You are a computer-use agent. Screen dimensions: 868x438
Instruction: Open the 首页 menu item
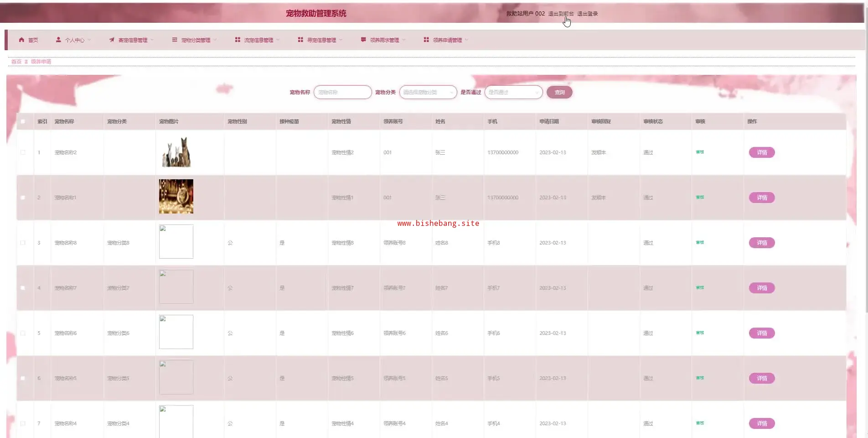[x=33, y=40]
